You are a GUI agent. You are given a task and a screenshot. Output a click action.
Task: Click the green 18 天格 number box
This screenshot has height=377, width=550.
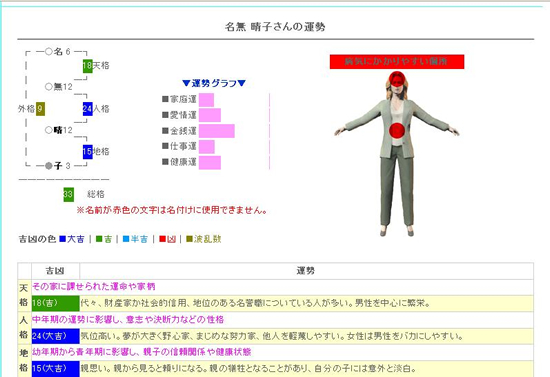(x=87, y=66)
